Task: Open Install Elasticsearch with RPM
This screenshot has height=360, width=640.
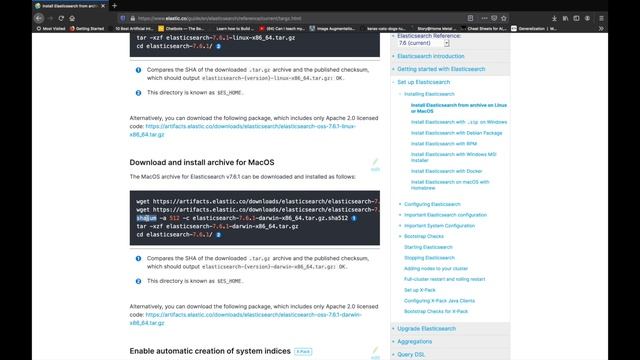Action: [x=444, y=144]
